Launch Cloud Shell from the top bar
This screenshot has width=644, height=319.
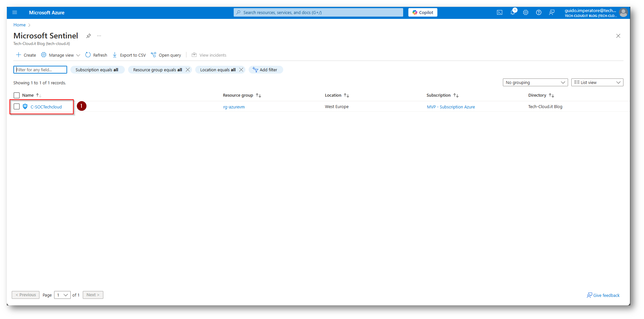click(499, 13)
